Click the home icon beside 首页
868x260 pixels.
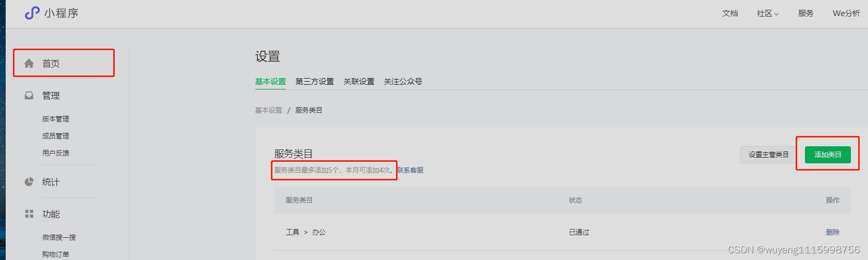[29, 63]
